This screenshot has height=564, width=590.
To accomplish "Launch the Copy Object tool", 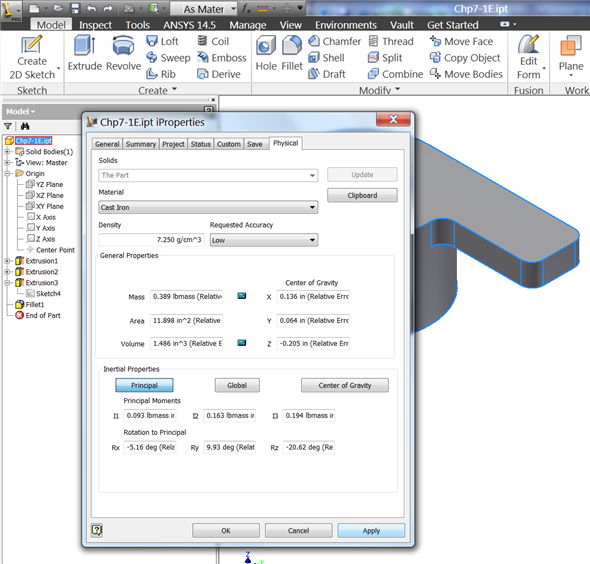I will pos(465,58).
